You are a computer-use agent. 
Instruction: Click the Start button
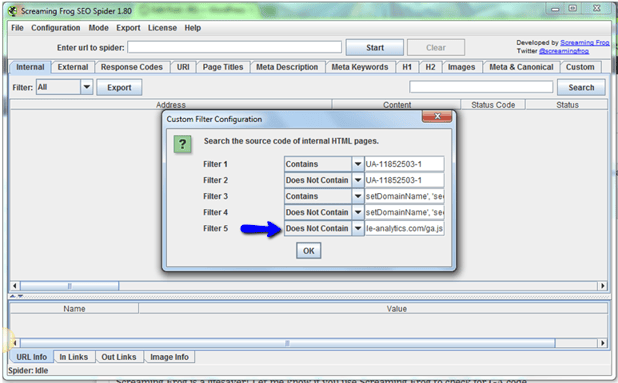375,47
